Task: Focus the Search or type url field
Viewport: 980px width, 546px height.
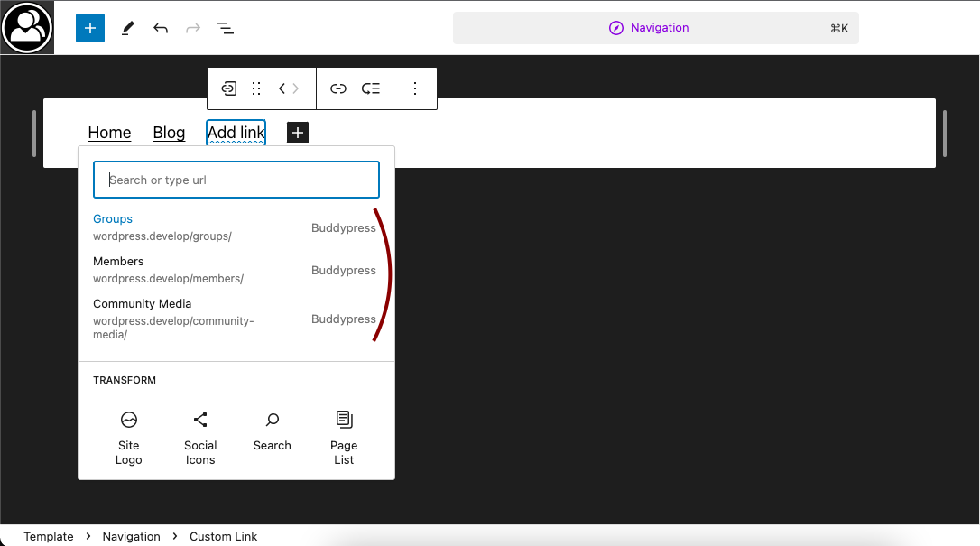Action: pyautogui.click(x=236, y=180)
